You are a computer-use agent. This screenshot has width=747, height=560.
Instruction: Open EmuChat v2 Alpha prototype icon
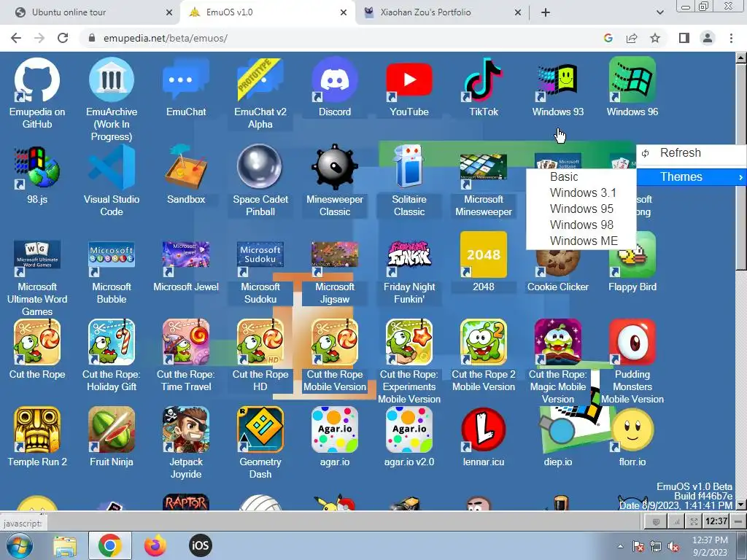(x=260, y=80)
